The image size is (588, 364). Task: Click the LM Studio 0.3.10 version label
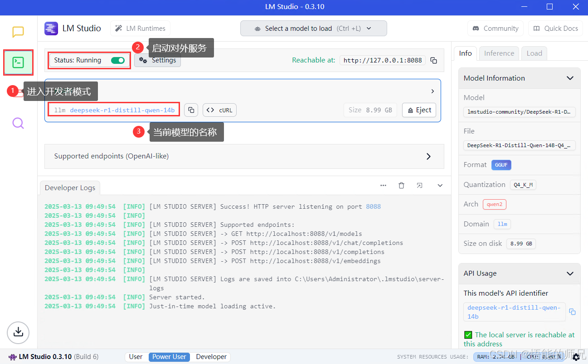(x=45, y=357)
